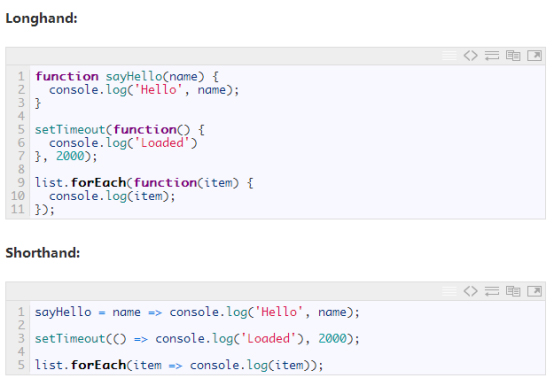The image size is (554, 379).
Task: Click line number 5 in Longhand gutter
Action: (21, 129)
